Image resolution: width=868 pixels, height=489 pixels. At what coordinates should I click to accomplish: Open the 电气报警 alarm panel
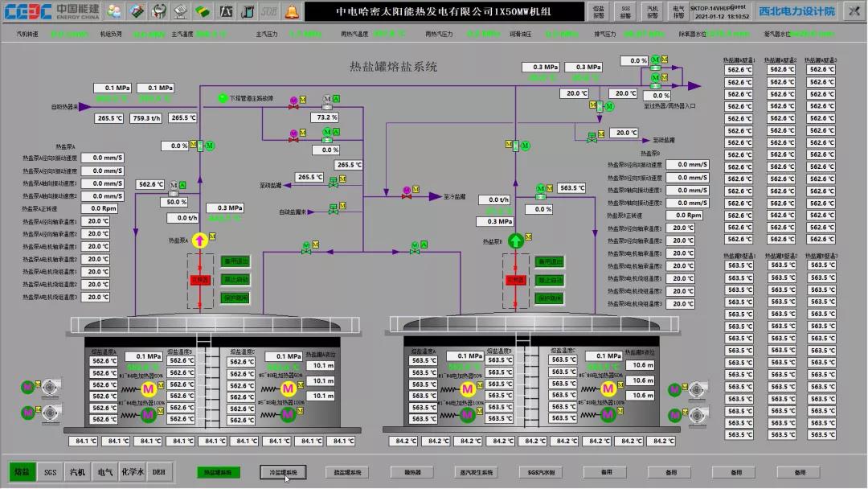coord(678,11)
